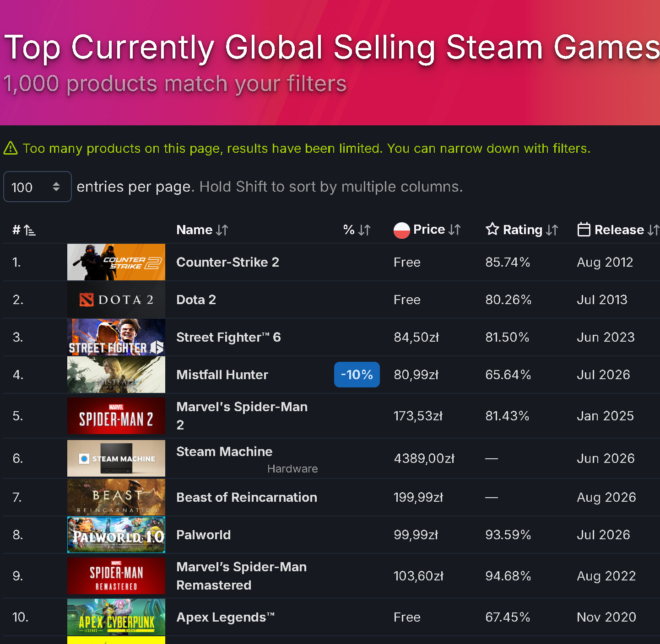Click the Aug 2022 release date
660x644 pixels.
click(606, 576)
